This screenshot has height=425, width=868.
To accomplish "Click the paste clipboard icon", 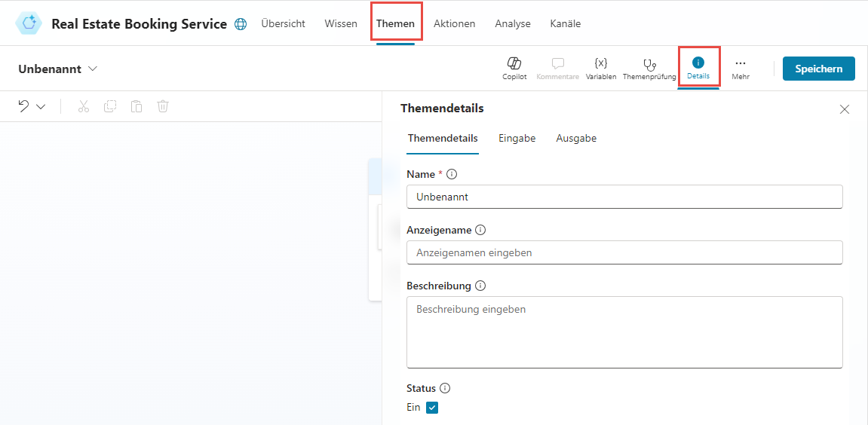I will (136, 106).
